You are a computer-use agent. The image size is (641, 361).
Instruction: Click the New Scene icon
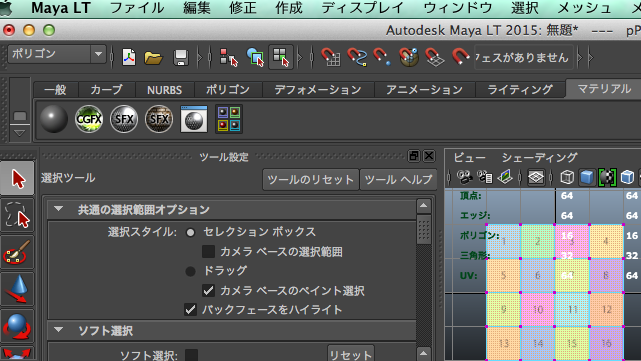click(129, 57)
